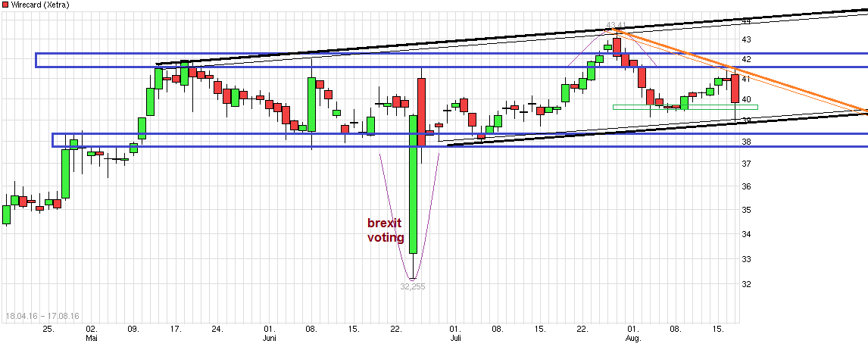
Task: Select the Wirecard (Xetra) chart title
Action: click(x=40, y=5)
